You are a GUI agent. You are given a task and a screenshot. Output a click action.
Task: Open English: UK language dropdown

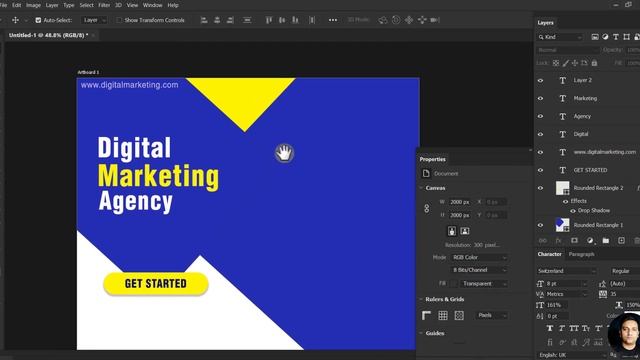(x=571, y=355)
